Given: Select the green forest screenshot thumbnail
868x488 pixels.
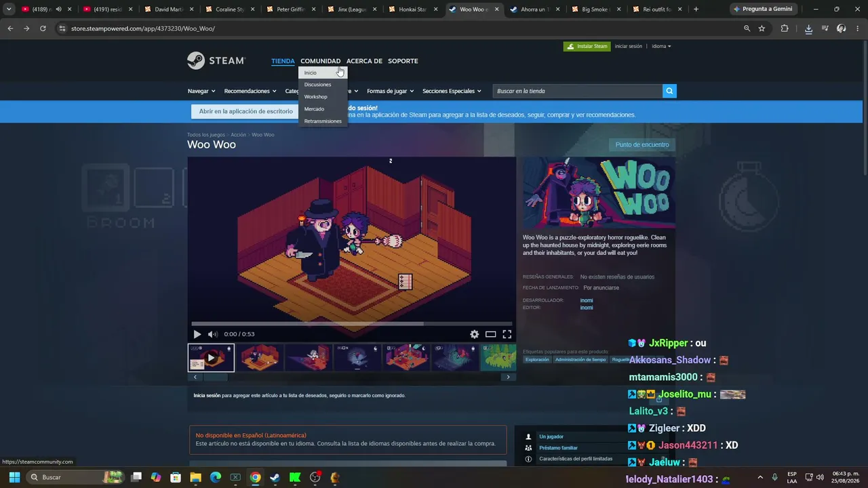Looking at the screenshot, I should click(498, 358).
